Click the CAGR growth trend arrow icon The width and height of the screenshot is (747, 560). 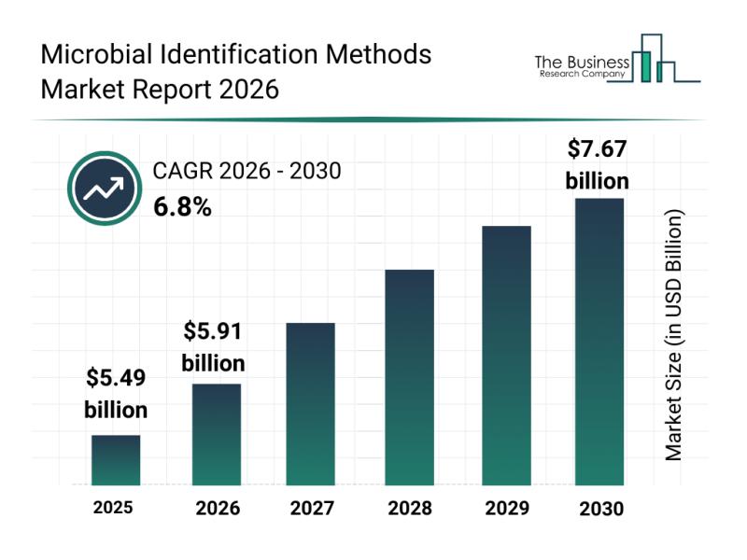[x=101, y=189]
